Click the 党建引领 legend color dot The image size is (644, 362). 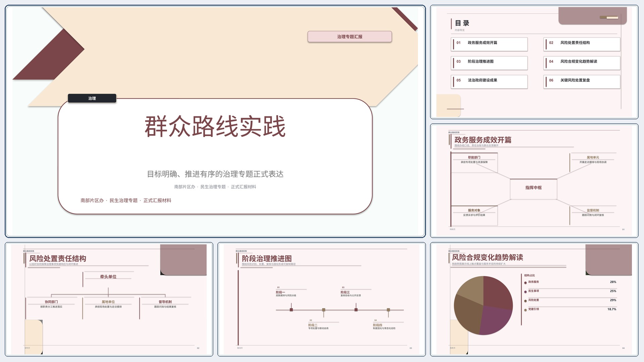click(x=525, y=310)
